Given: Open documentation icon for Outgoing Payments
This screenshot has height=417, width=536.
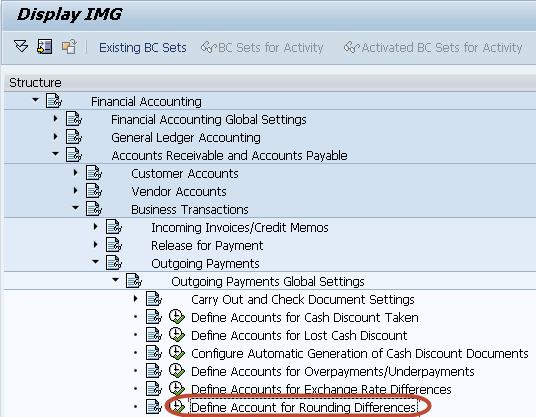Looking at the screenshot, I should pyautogui.click(x=114, y=263).
